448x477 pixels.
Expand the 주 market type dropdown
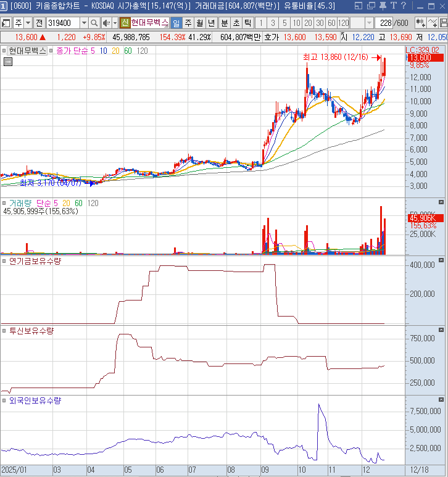tap(28, 23)
